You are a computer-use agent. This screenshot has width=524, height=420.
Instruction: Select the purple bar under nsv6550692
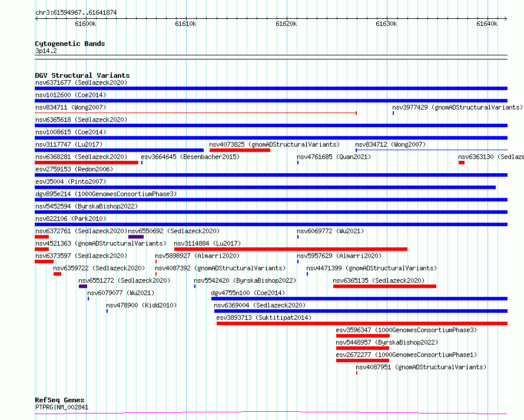135,237
